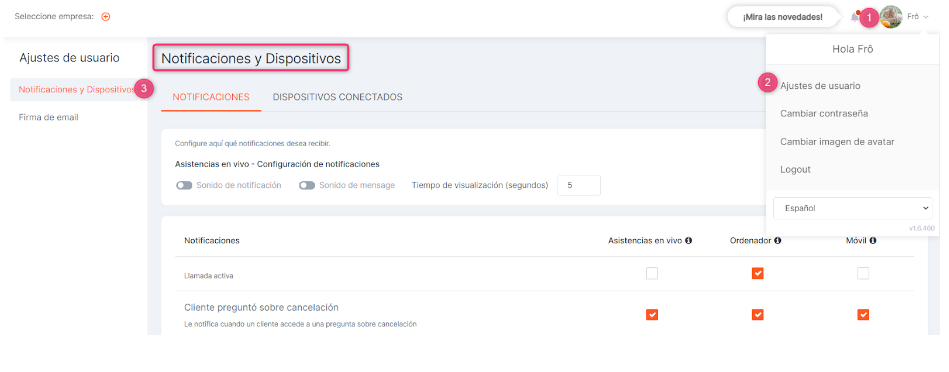Check Llamada activa Asistencias en vivo box

pos(652,273)
